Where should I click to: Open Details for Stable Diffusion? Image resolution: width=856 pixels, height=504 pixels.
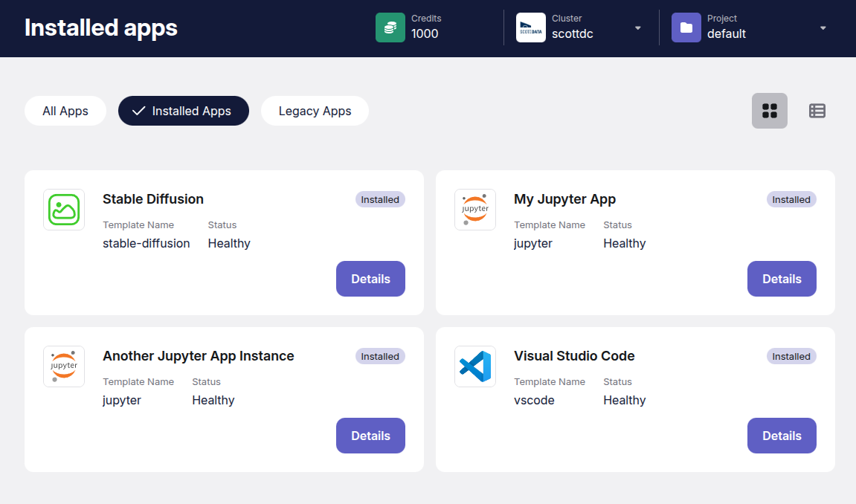pyautogui.click(x=370, y=279)
